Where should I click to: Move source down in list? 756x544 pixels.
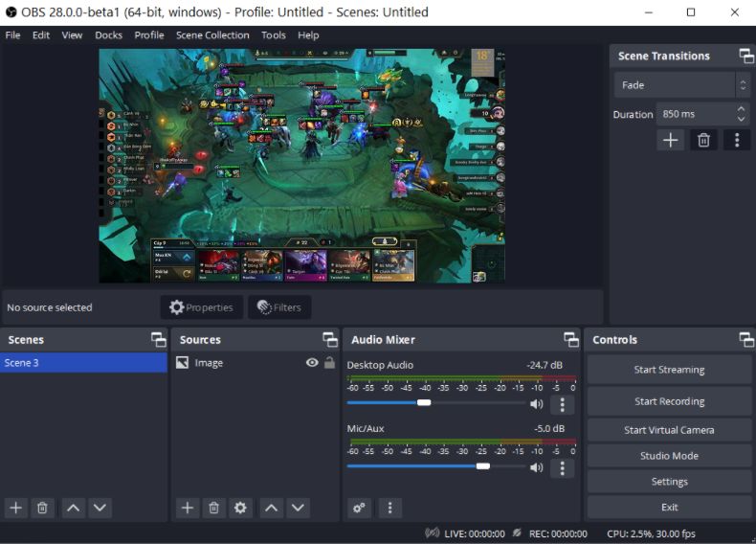[298, 508]
